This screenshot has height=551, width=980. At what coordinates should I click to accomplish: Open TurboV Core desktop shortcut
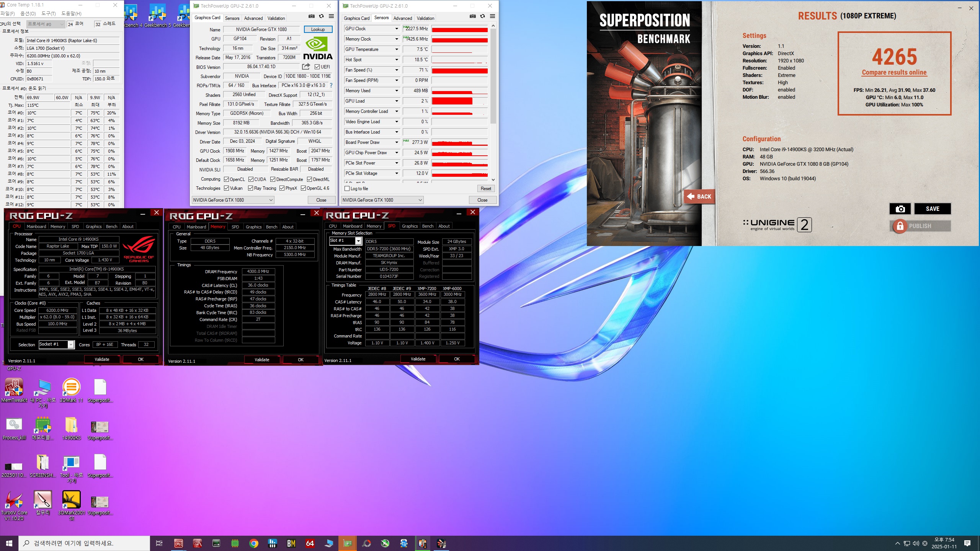tap(14, 506)
